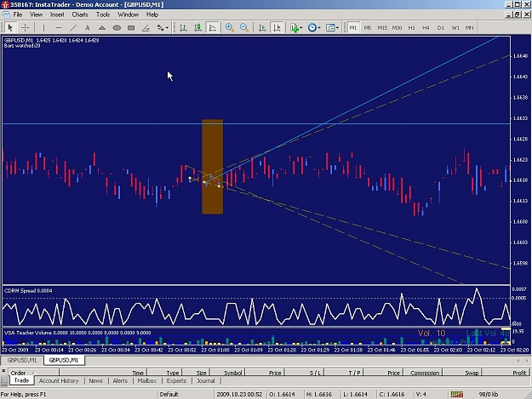Select the M1 timeframe

[x=353, y=28]
